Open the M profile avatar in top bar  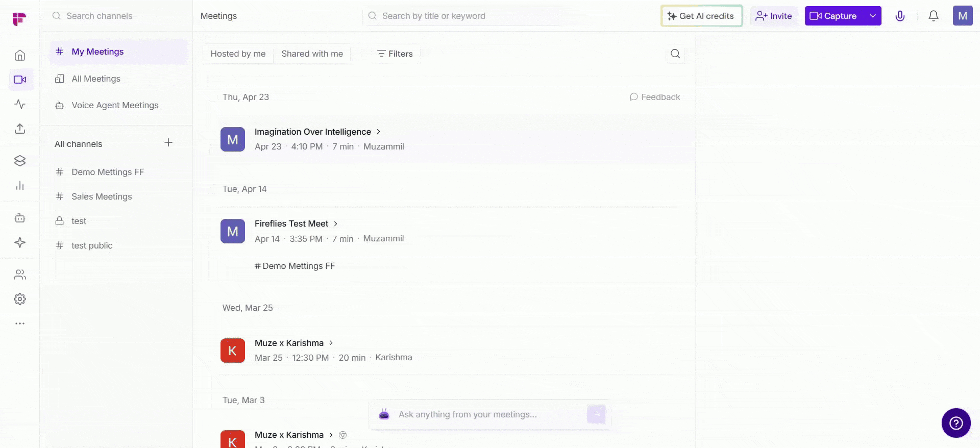tap(963, 16)
